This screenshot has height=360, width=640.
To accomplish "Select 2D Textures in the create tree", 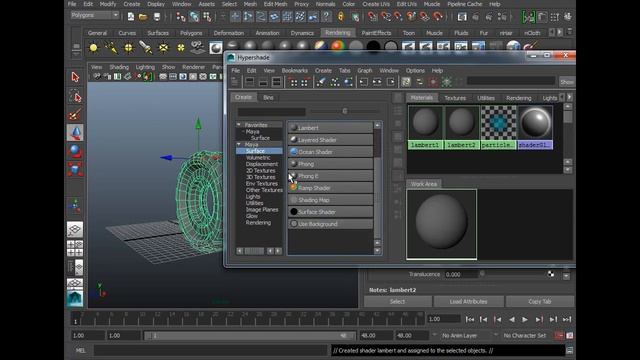I will pos(260,170).
